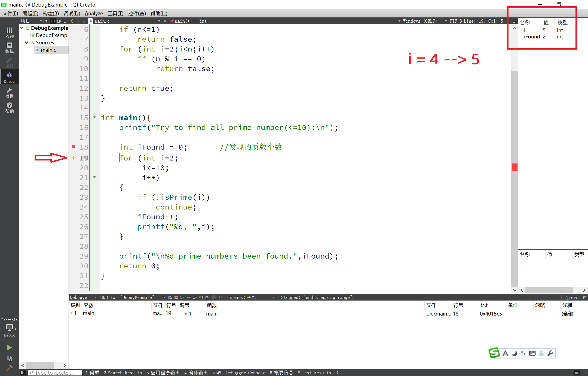The width and height of the screenshot is (588, 376).
Task: Click the Type to locate search field
Action: coord(55,372)
